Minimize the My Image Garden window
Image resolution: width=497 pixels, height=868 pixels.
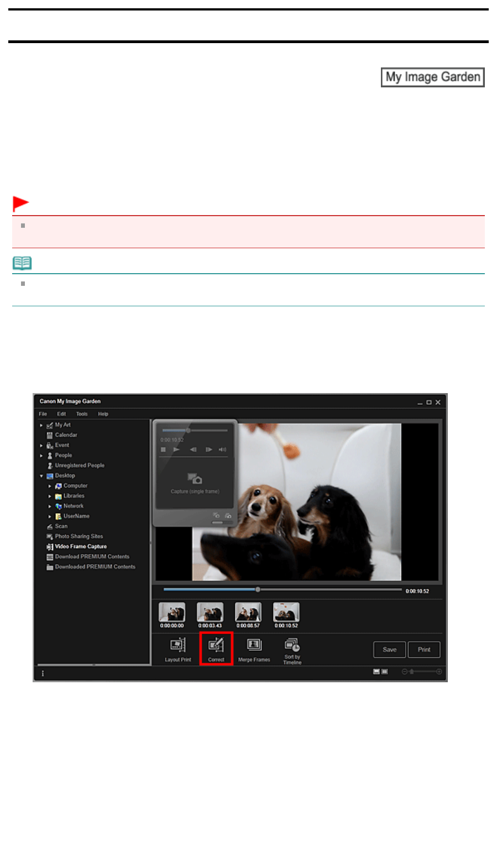pyautogui.click(x=420, y=403)
